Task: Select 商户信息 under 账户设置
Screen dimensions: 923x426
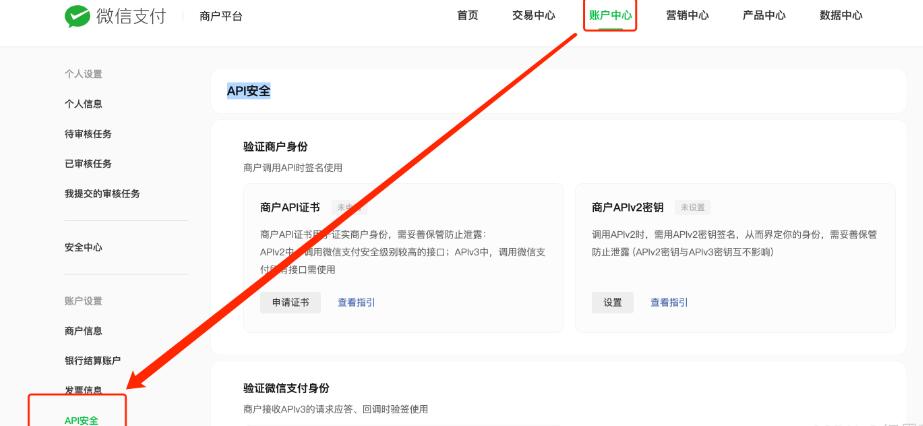Action: pos(83,331)
